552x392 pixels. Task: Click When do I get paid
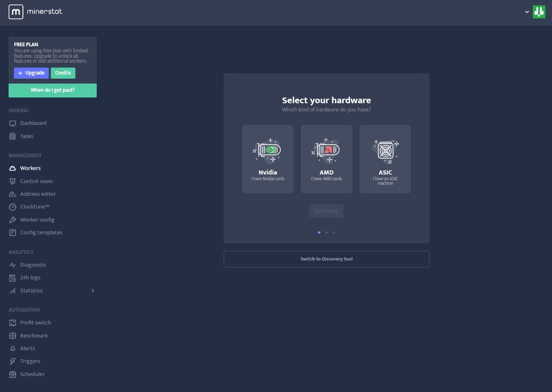(x=52, y=90)
